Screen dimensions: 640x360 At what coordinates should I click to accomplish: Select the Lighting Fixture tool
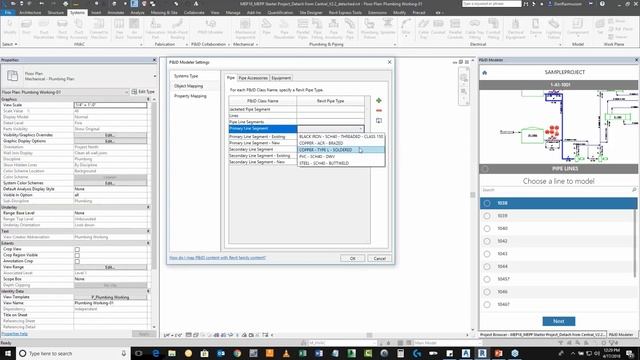click(554, 28)
